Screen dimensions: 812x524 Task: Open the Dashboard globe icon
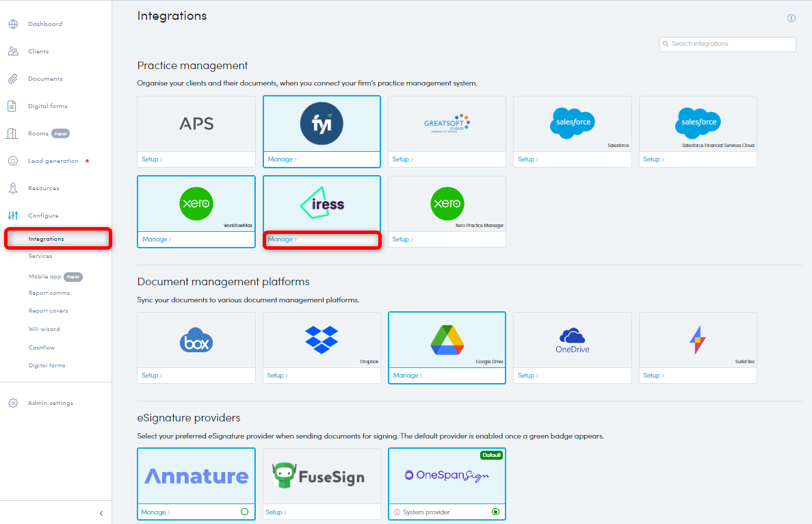pyautogui.click(x=14, y=24)
